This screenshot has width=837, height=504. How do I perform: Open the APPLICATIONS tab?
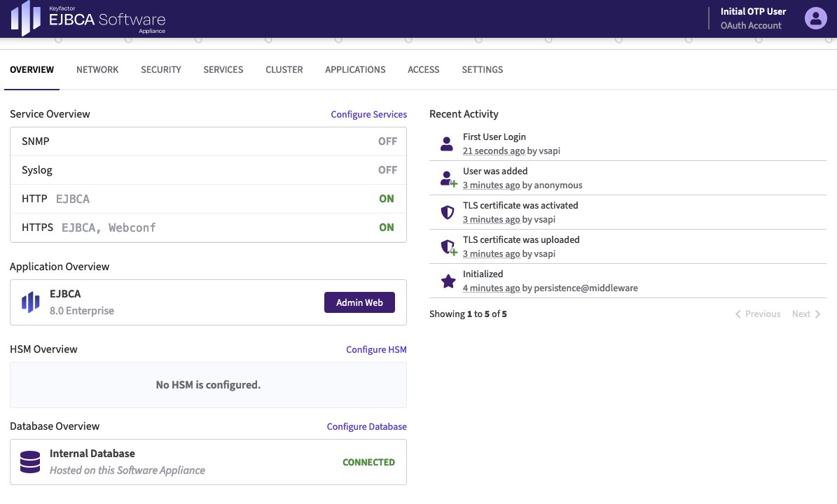pos(355,70)
